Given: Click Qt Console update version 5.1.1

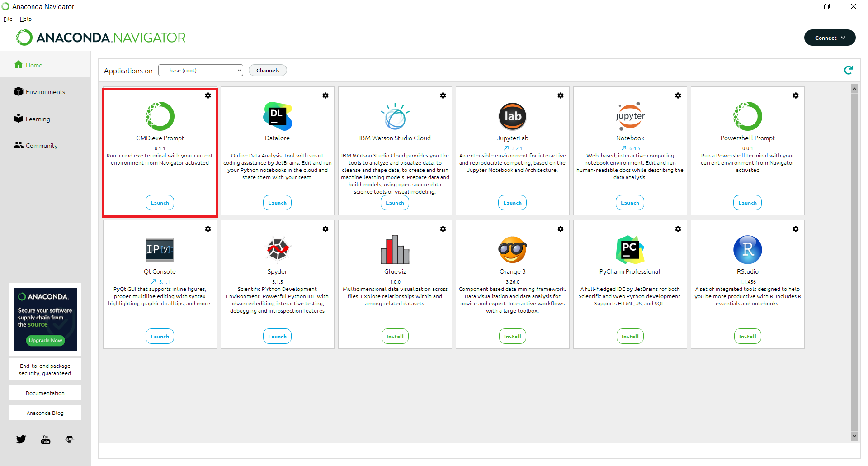Looking at the screenshot, I should (x=160, y=282).
